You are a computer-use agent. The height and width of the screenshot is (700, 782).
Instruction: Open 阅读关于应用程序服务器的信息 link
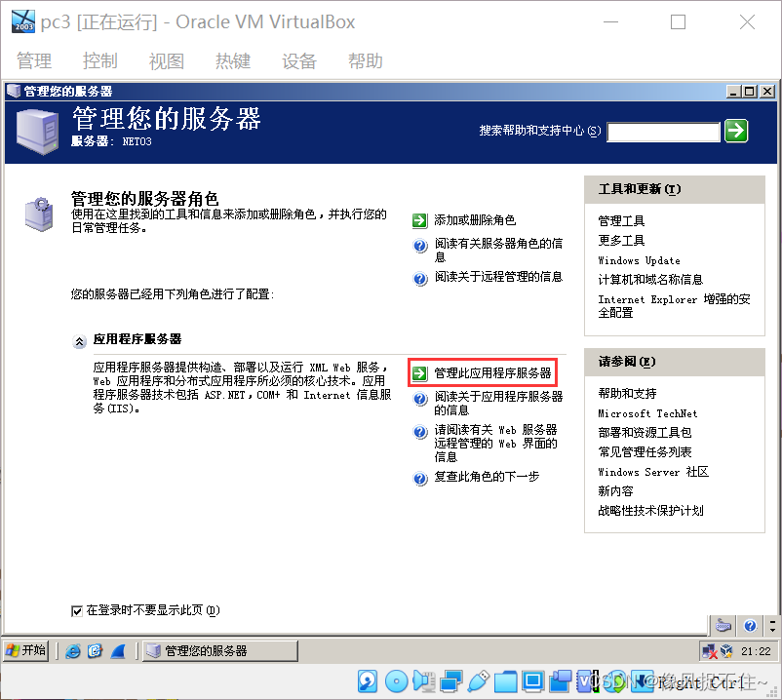pos(498,403)
